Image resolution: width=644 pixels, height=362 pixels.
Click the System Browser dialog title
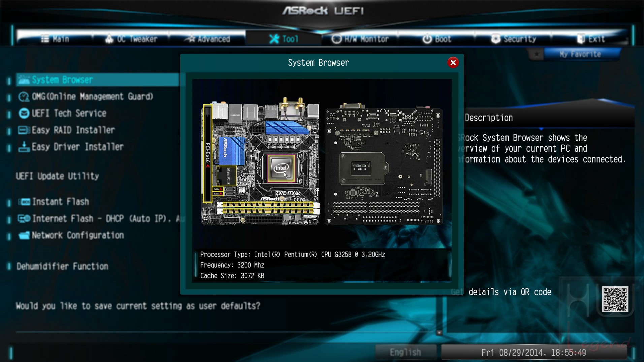click(x=318, y=63)
